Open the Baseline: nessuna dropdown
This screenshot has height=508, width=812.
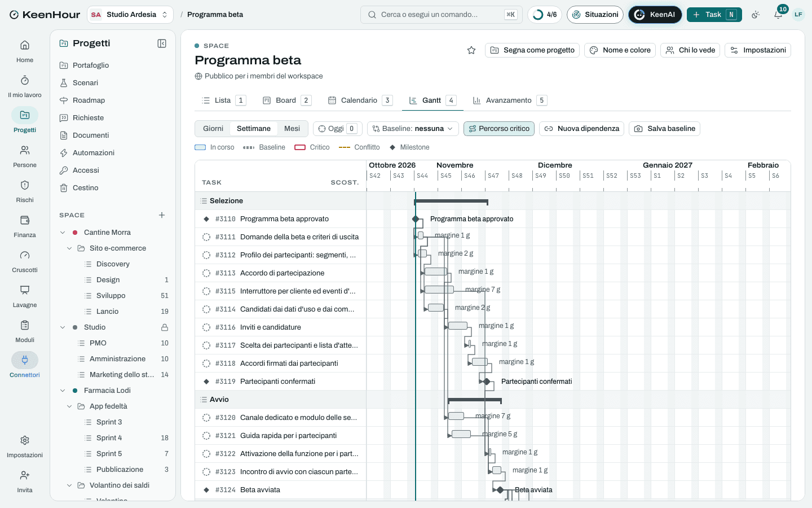413,129
